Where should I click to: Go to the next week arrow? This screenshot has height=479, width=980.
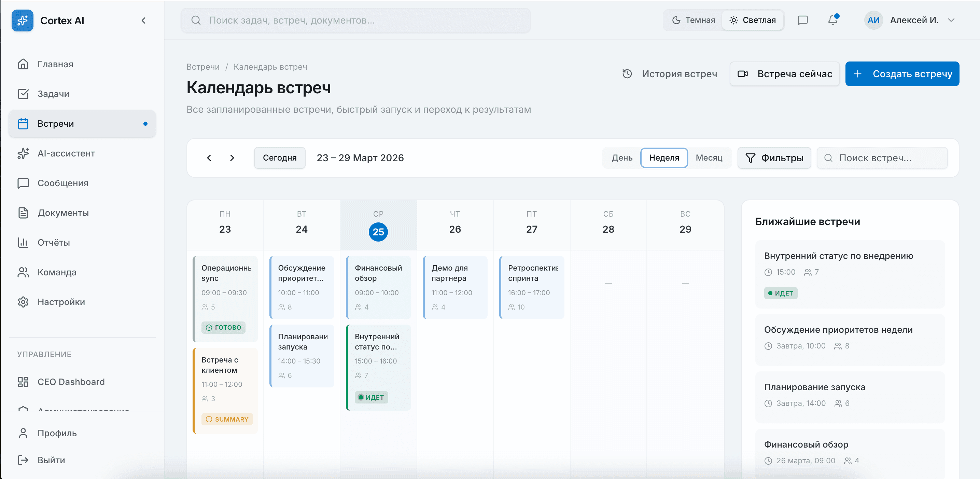click(232, 158)
